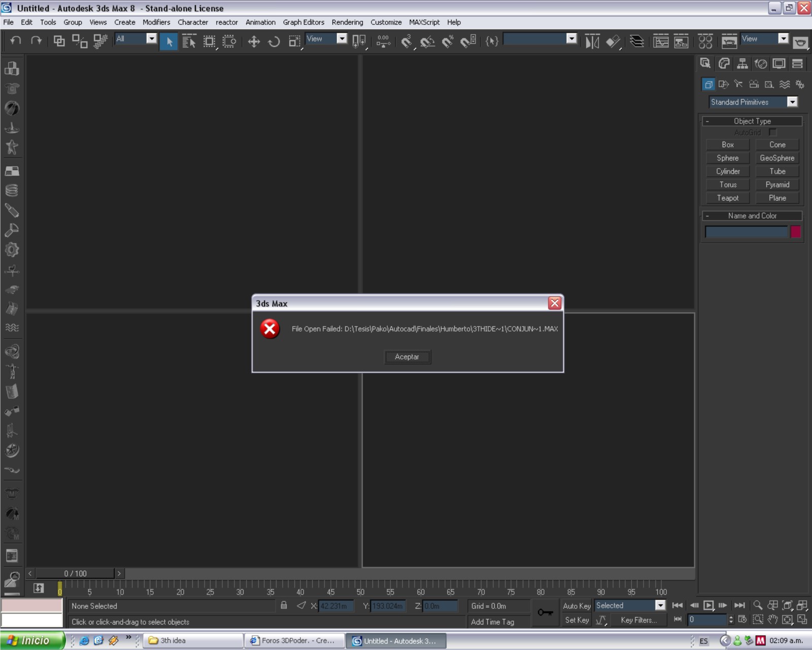Open the render type View dropdown
Screen dimensions: 812x650
(x=784, y=39)
